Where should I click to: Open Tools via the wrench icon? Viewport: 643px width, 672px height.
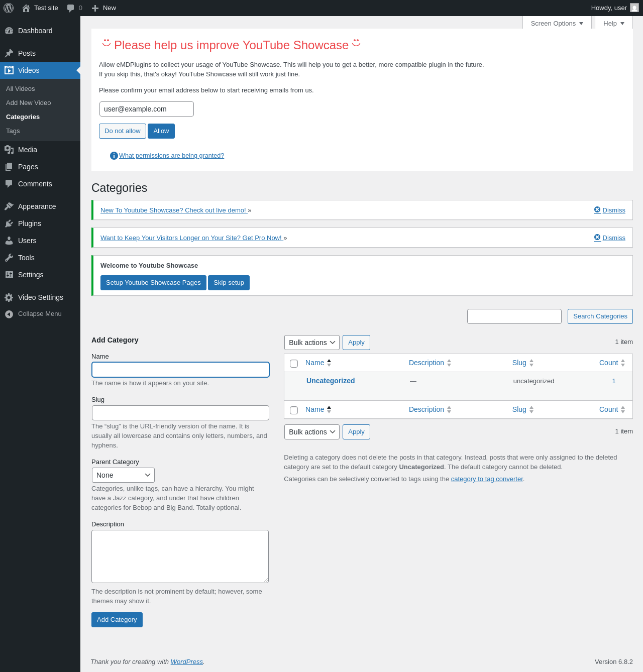[x=9, y=258]
